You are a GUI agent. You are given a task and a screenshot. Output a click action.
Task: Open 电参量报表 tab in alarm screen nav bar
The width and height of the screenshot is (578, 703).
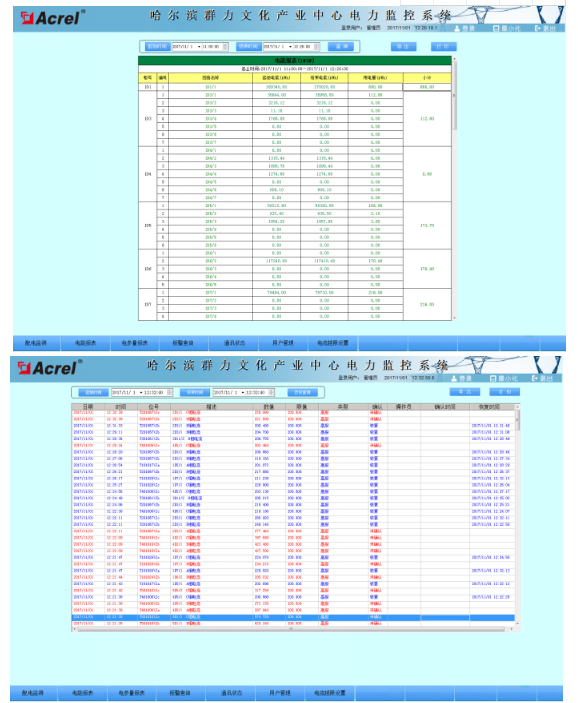[132, 693]
